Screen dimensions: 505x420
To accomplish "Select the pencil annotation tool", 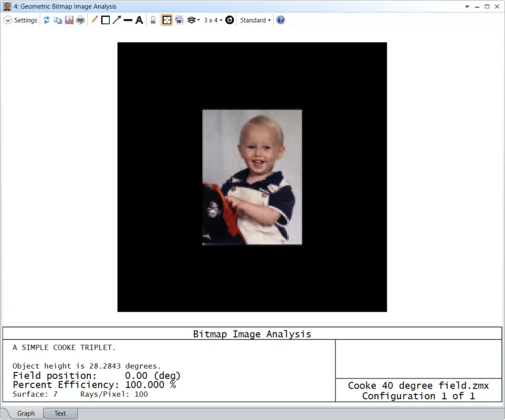I will point(95,20).
